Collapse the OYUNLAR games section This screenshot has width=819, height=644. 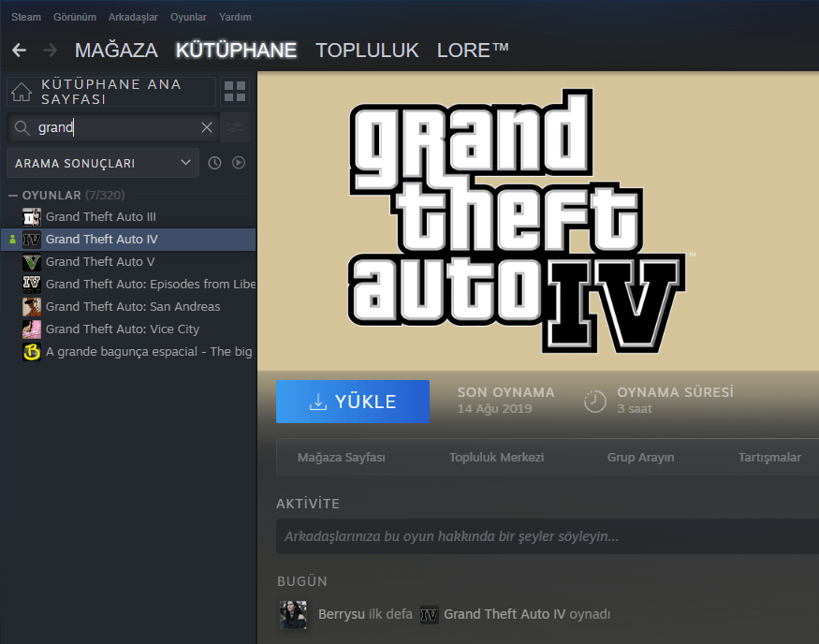pos(12,194)
